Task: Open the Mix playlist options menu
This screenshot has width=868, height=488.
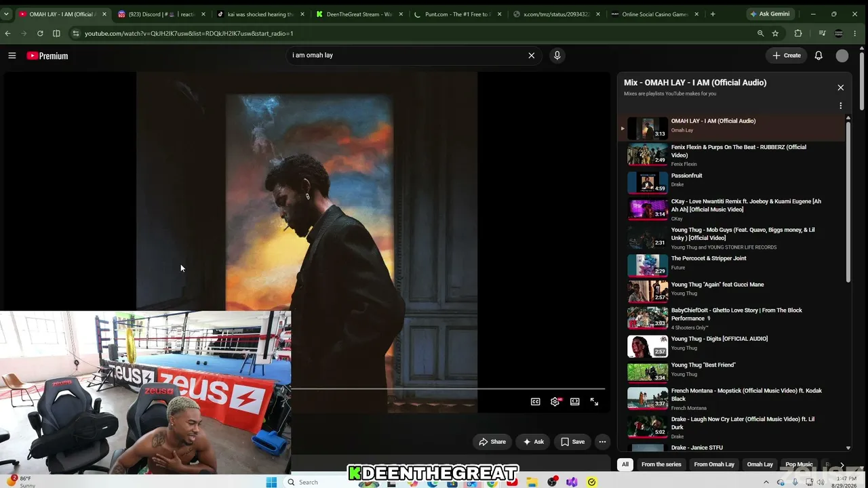Action: 841,106
